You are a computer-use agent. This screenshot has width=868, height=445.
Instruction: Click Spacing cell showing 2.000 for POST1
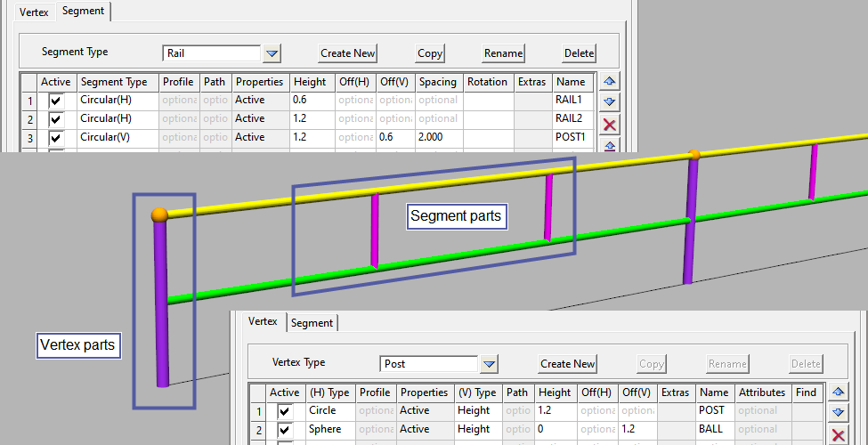pos(438,137)
